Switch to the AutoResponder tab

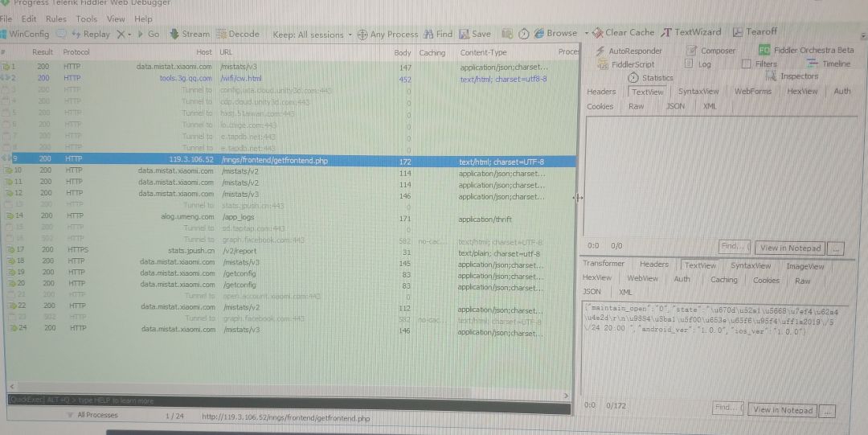tap(628, 51)
